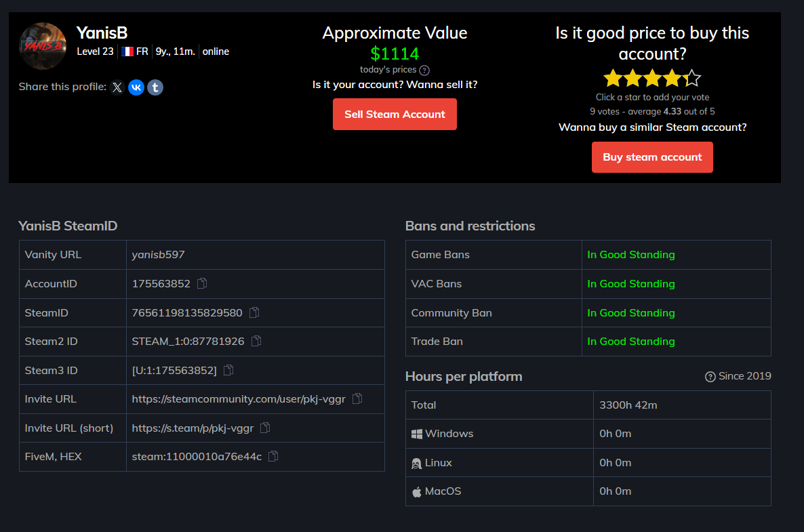Rate account with fourth star
The height and width of the screenshot is (532, 804).
(672, 79)
